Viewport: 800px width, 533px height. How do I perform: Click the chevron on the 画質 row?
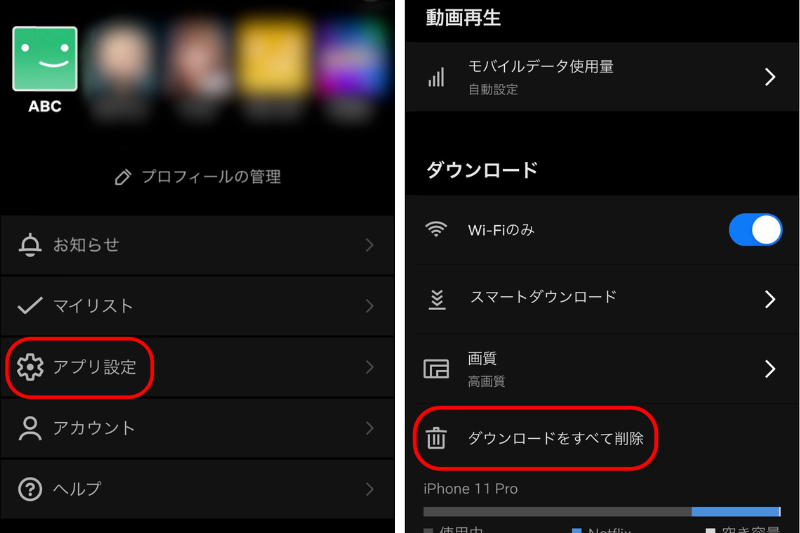tap(770, 368)
